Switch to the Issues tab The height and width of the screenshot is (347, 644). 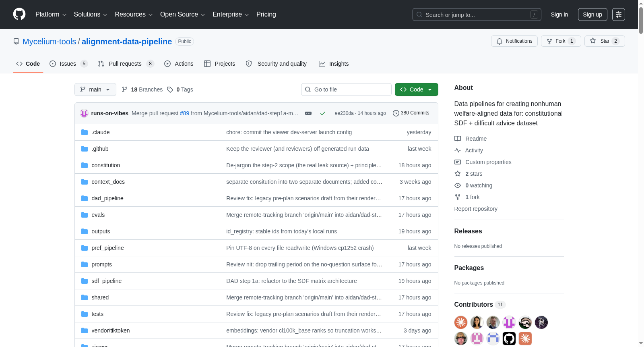point(68,64)
